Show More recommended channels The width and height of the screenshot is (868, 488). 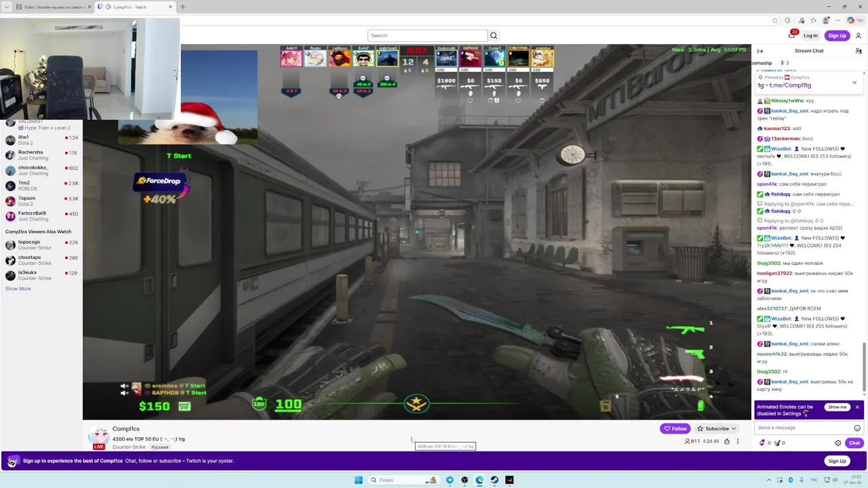click(18, 289)
